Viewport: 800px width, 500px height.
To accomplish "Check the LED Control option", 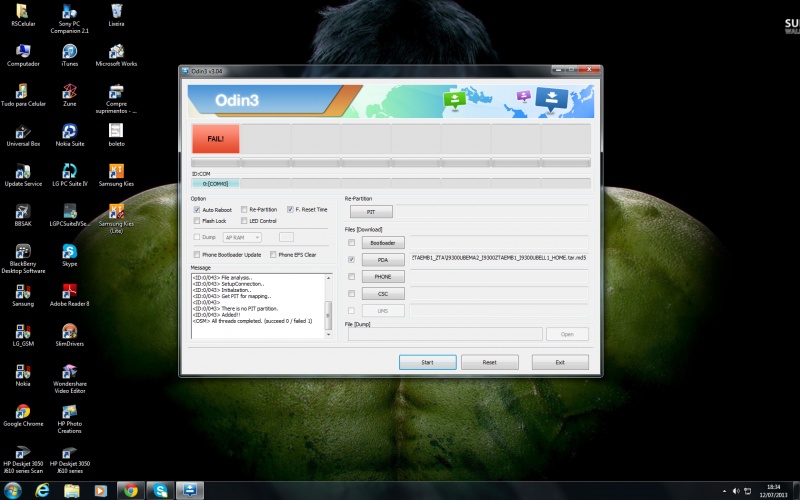I will 244,221.
